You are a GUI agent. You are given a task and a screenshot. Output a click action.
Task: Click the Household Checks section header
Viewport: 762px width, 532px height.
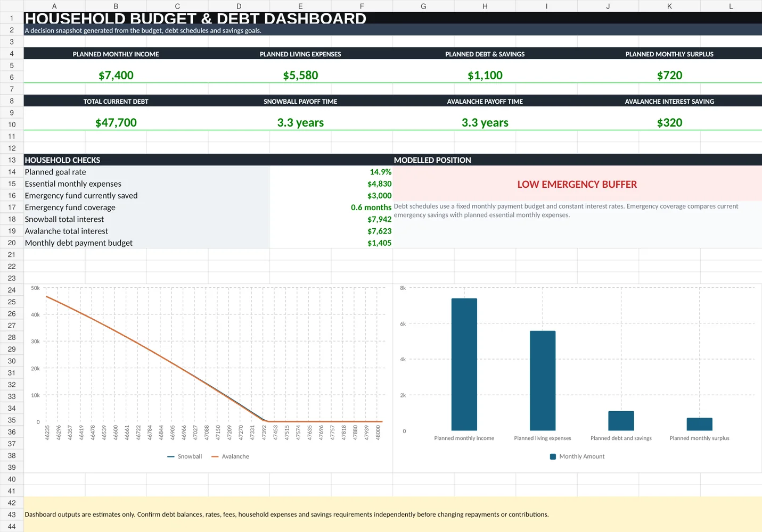[x=62, y=160]
